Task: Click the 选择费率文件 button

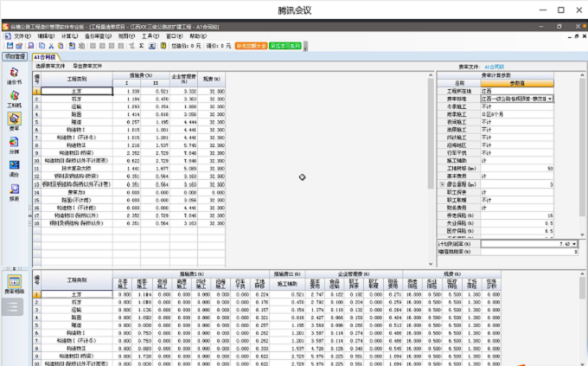Action: pyautogui.click(x=50, y=66)
